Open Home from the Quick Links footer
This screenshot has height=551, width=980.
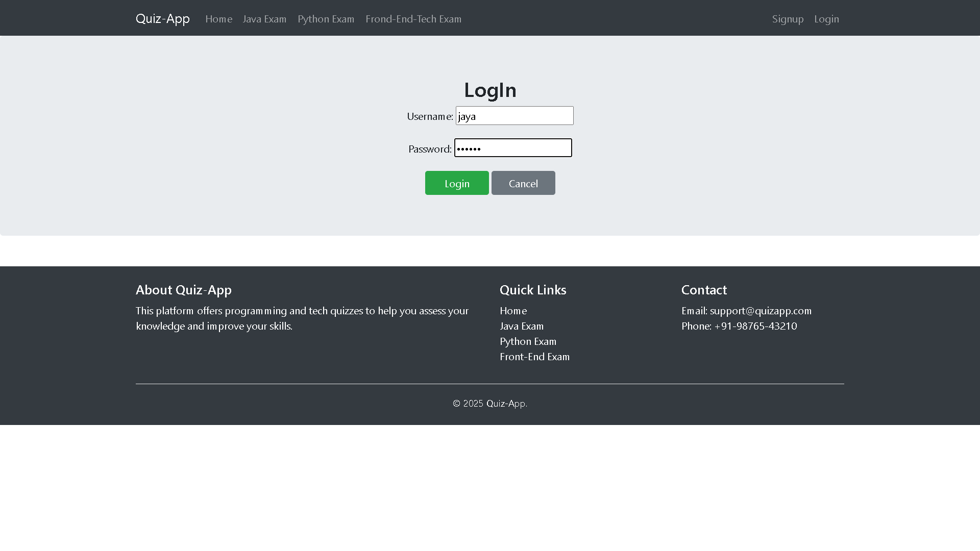[x=513, y=310]
